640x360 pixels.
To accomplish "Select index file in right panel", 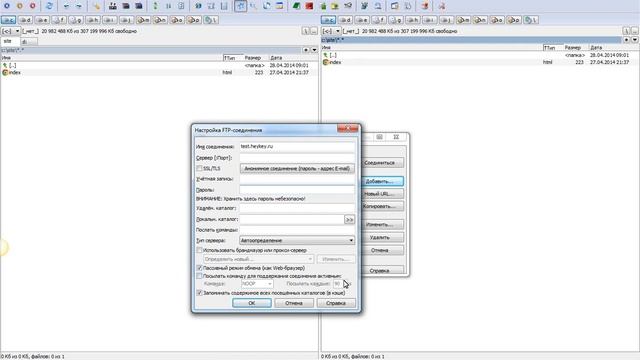I will click(x=335, y=62).
